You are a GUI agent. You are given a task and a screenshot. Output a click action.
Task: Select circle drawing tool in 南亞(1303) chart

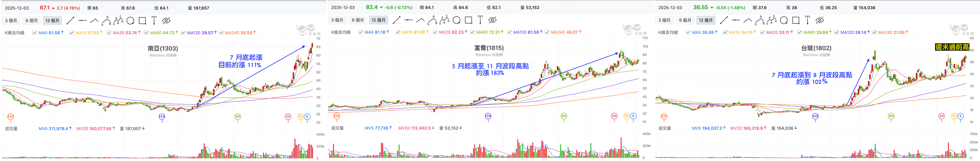click(x=130, y=21)
